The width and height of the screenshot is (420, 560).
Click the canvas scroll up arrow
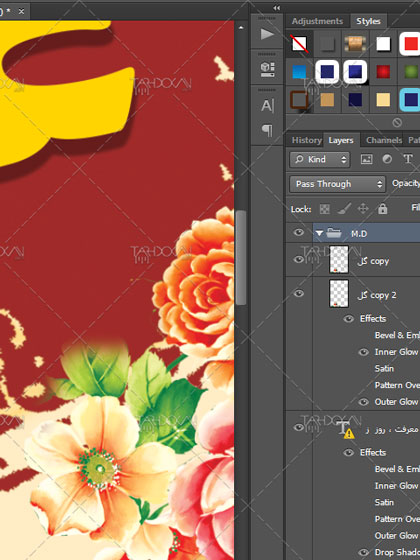tap(241, 28)
